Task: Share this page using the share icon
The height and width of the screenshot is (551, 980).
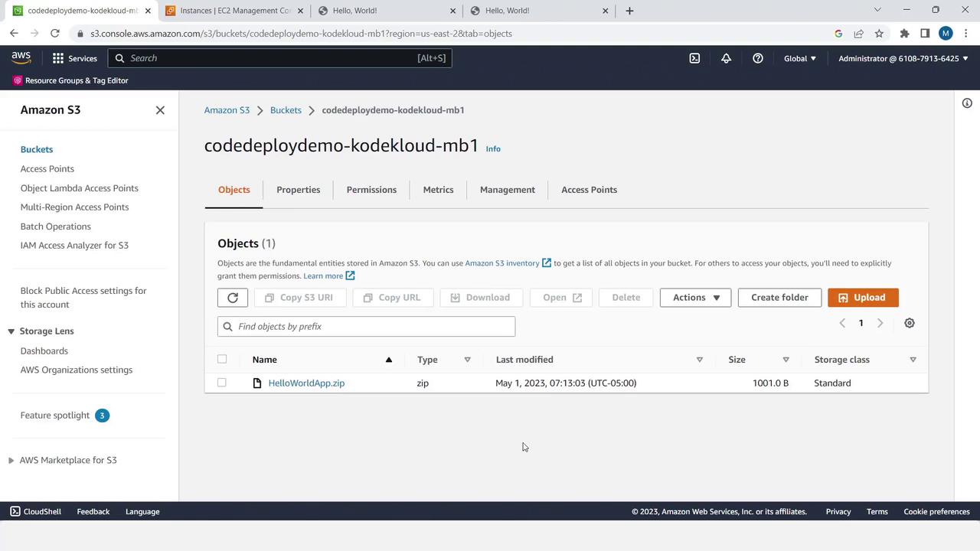Action: pos(858,34)
